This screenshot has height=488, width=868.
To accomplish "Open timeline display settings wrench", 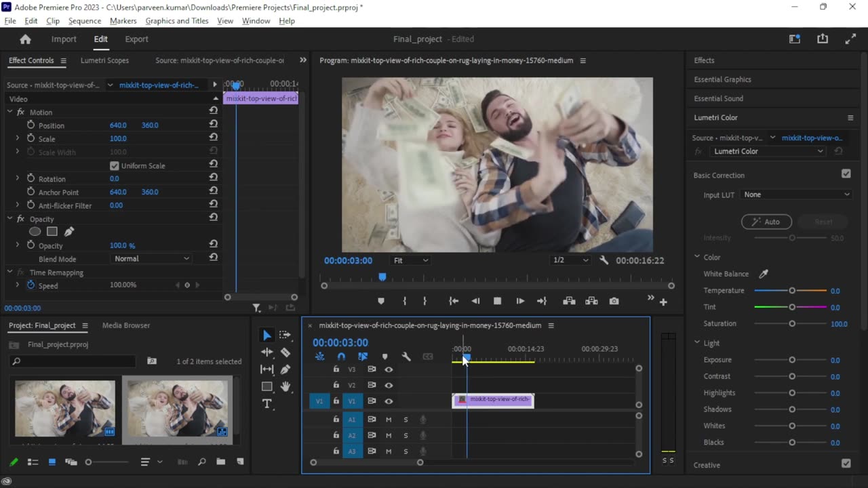I will (x=406, y=357).
